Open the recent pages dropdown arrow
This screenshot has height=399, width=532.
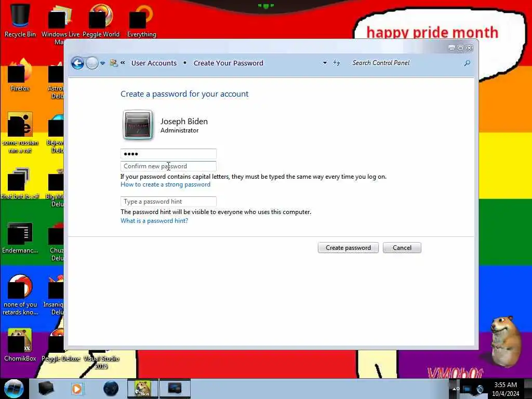102,63
